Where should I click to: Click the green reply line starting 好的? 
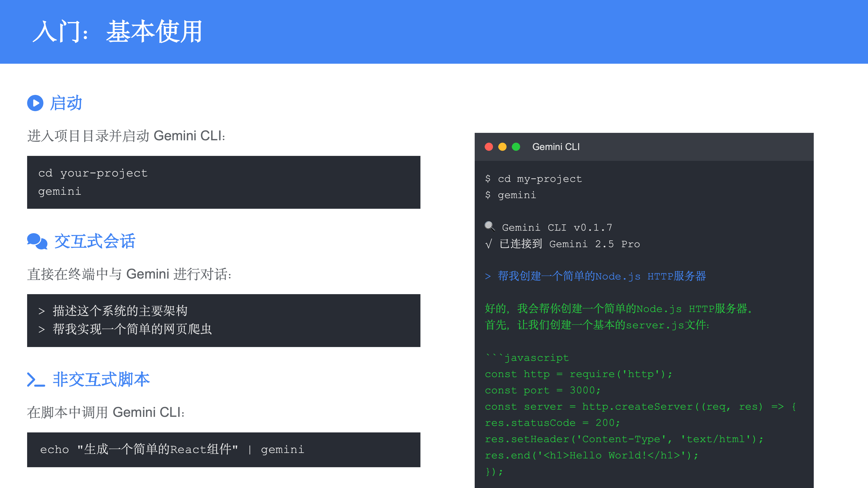click(619, 309)
